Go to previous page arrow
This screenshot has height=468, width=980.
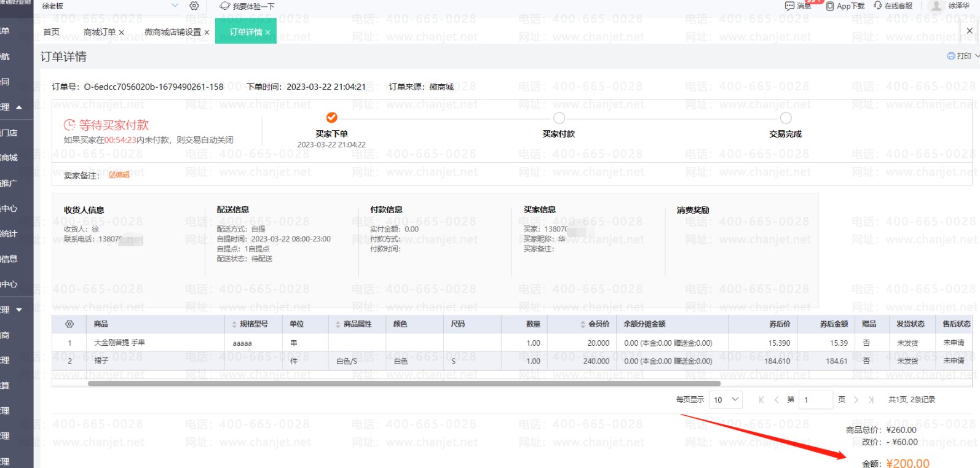click(776, 400)
